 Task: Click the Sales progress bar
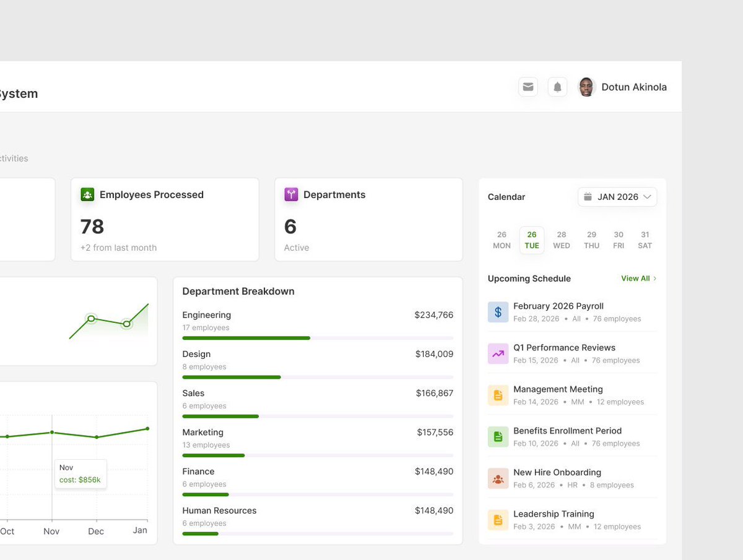(x=318, y=416)
